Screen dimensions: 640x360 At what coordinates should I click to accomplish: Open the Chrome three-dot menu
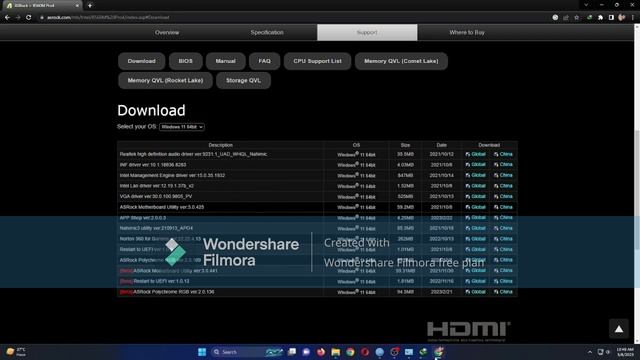click(633, 18)
